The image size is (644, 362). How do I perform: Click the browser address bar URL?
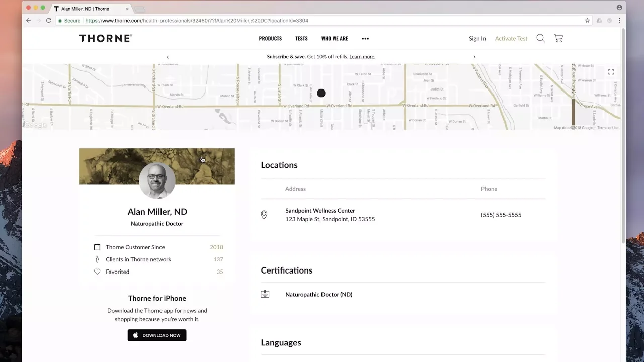[197, 21]
